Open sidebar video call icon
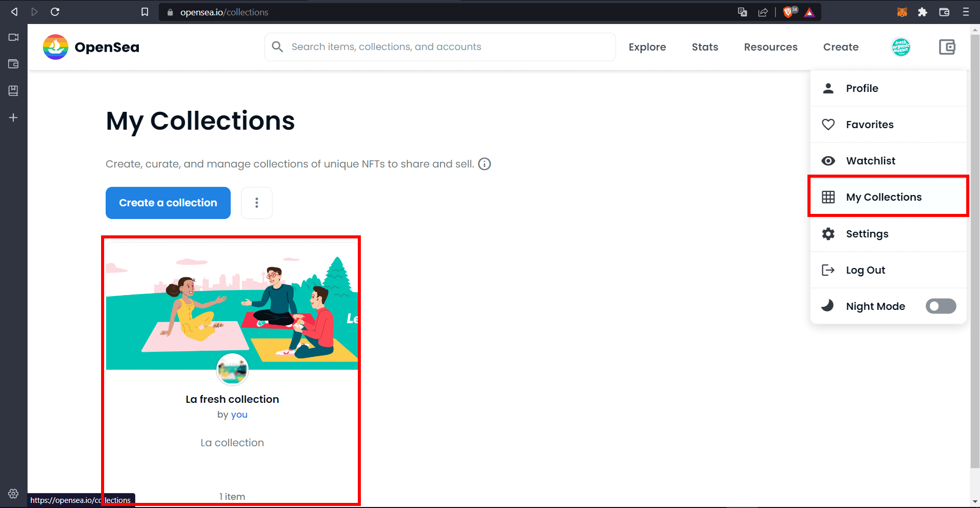This screenshot has width=980, height=508. coord(13,37)
